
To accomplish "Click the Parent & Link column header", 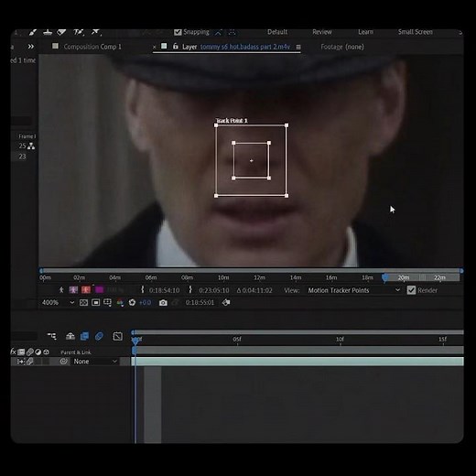I will click(76, 352).
